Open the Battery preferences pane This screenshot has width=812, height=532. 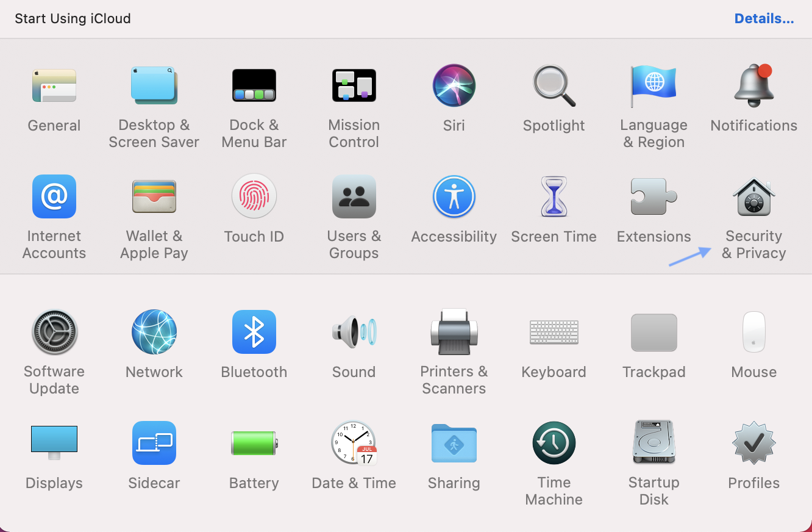point(254,443)
